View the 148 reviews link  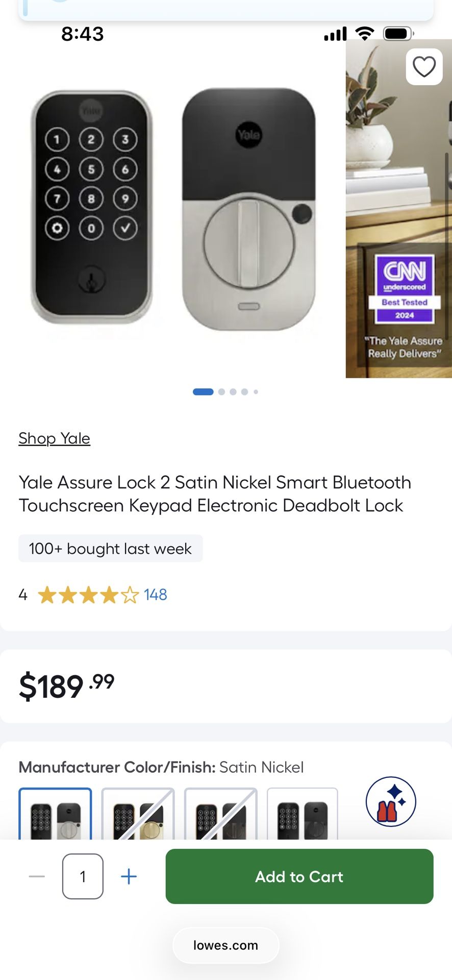(156, 595)
